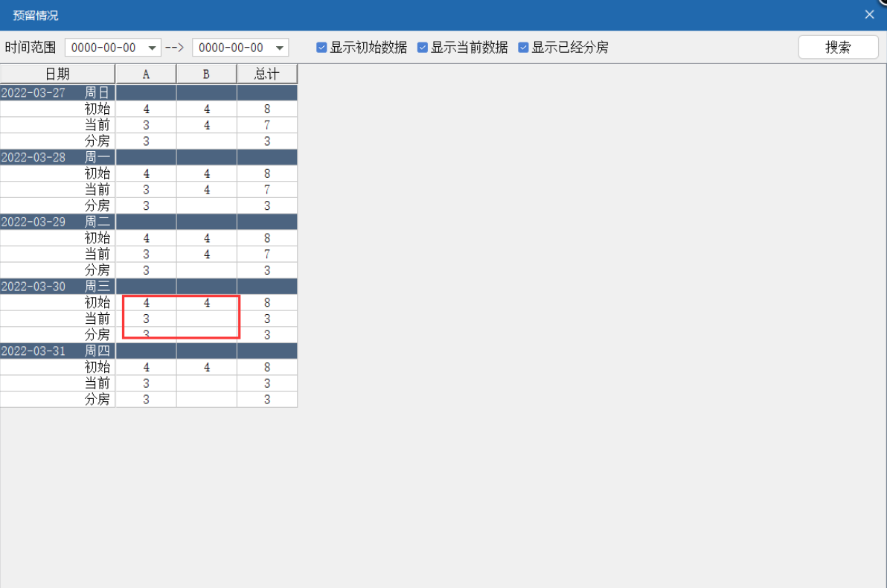Click 当前 label under 2022-03-31
887x588 pixels.
(x=97, y=383)
